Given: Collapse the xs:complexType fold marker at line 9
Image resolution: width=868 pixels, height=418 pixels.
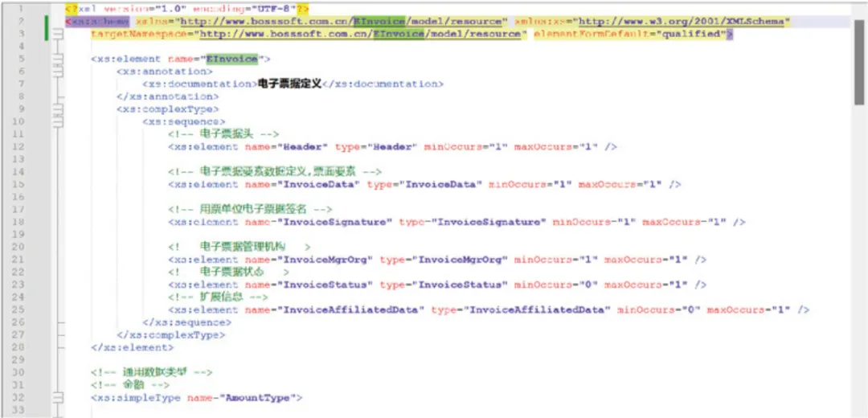Looking at the screenshot, I should [x=58, y=109].
